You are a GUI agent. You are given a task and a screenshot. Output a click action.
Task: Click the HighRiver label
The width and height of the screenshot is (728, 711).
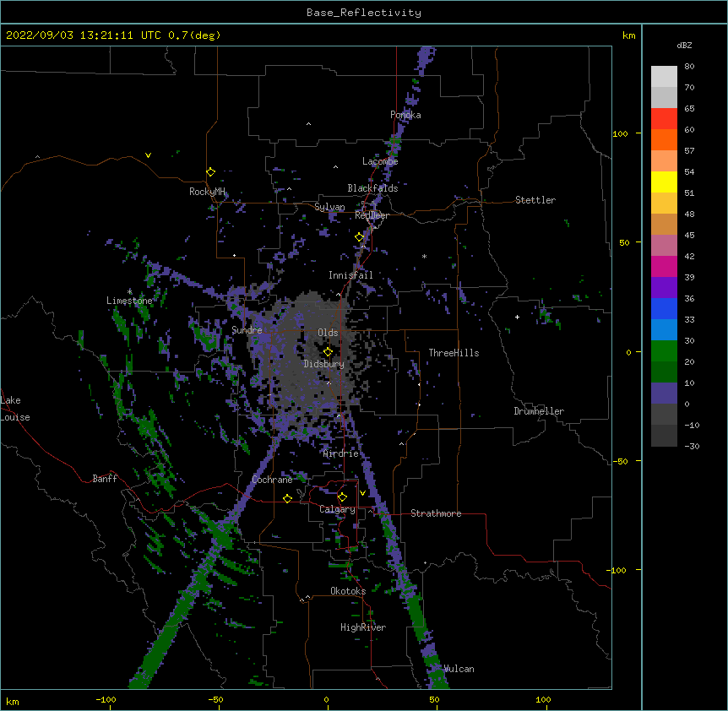pyautogui.click(x=363, y=627)
